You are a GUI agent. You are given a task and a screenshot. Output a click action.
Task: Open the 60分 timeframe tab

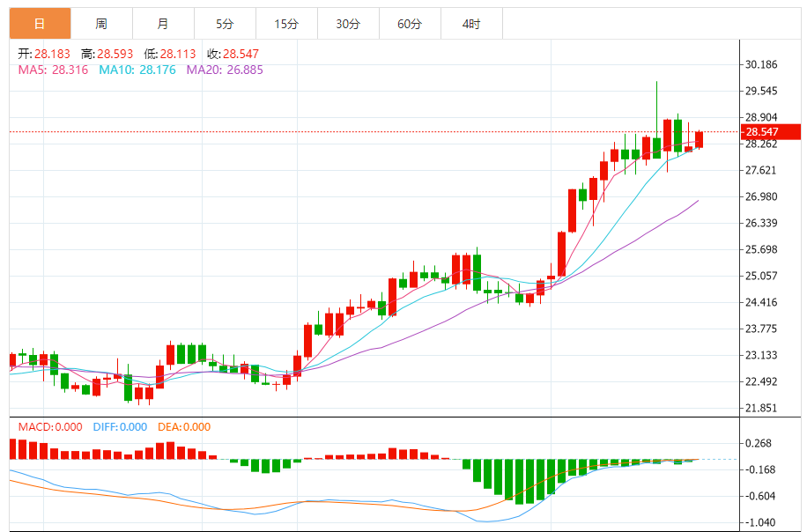[411, 24]
